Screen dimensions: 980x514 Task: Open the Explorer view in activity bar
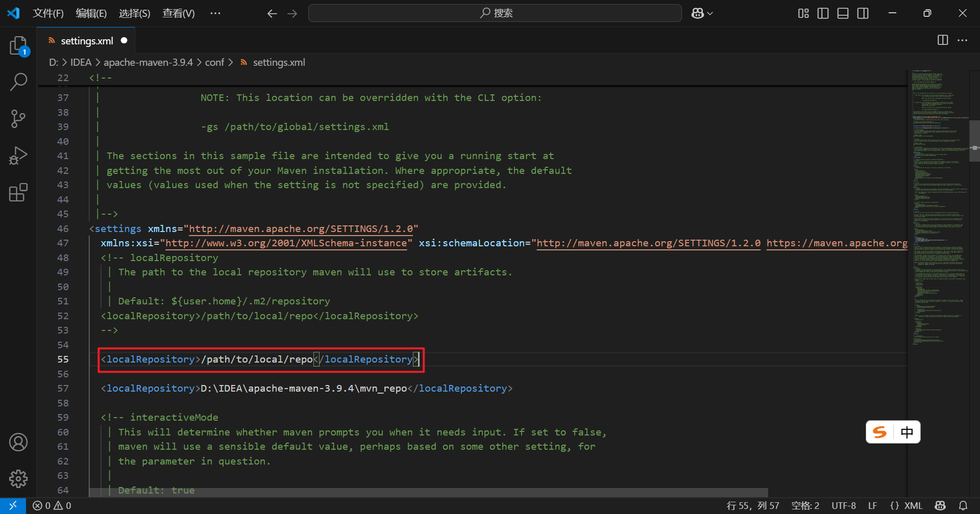18,45
